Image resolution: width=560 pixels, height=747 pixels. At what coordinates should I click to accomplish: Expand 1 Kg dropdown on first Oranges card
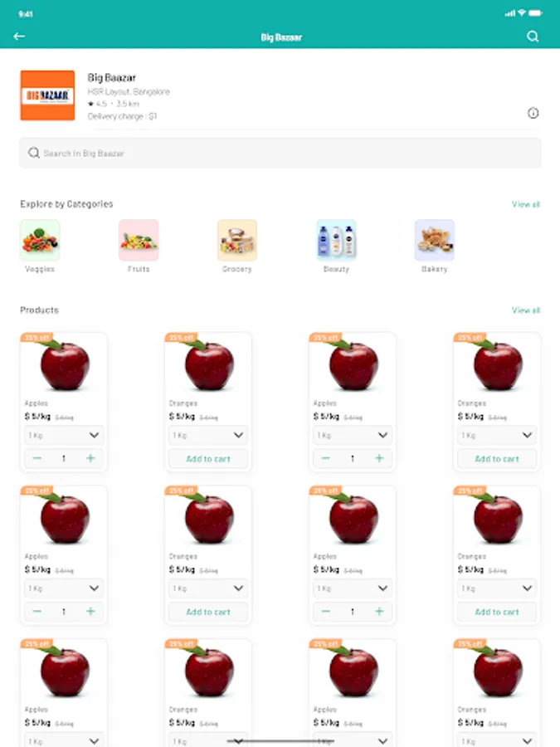(208, 435)
